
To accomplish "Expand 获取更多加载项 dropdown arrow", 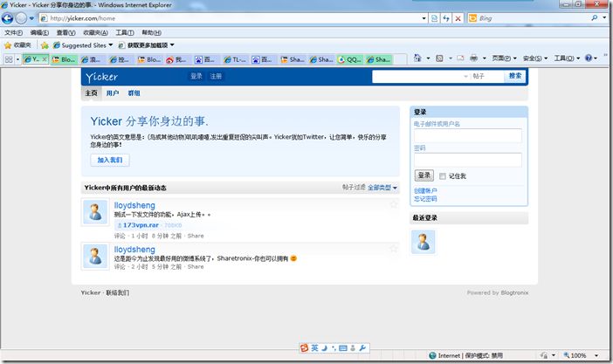I will 172,45.
